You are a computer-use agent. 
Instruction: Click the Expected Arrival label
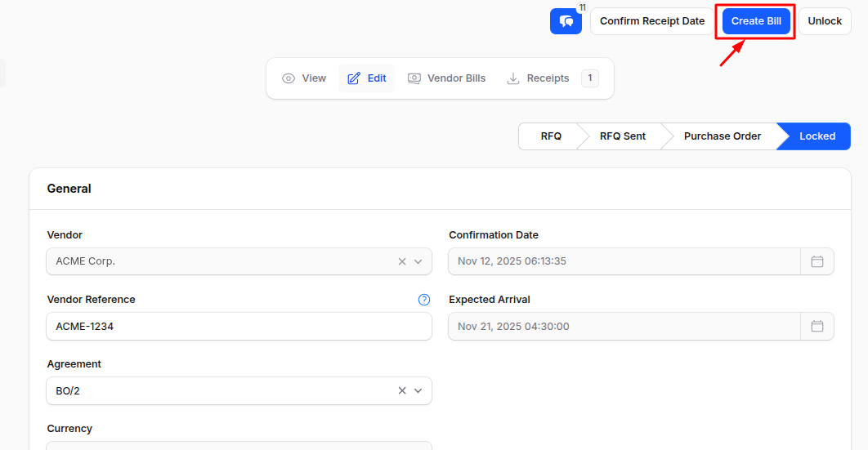point(490,300)
